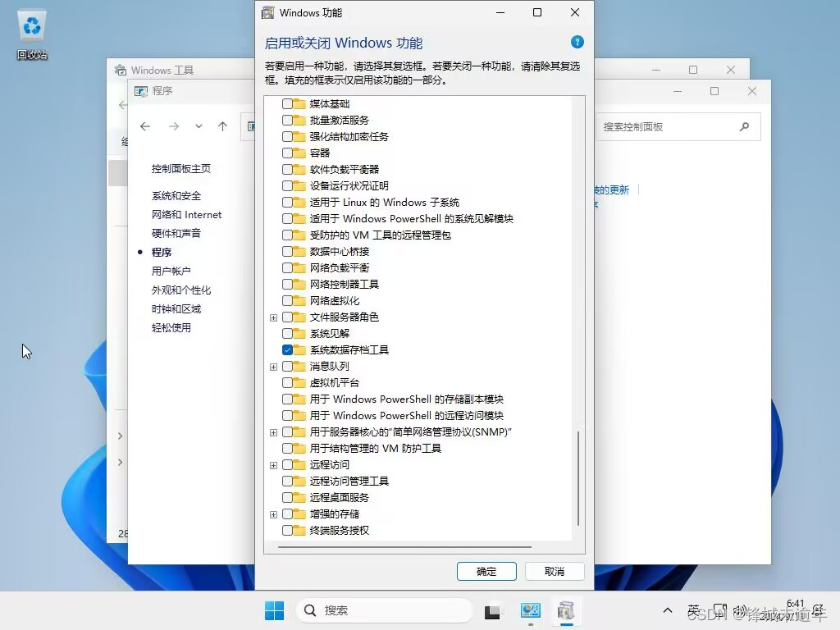
Task: Click the Windows 功能 title bar icon
Action: [x=268, y=12]
